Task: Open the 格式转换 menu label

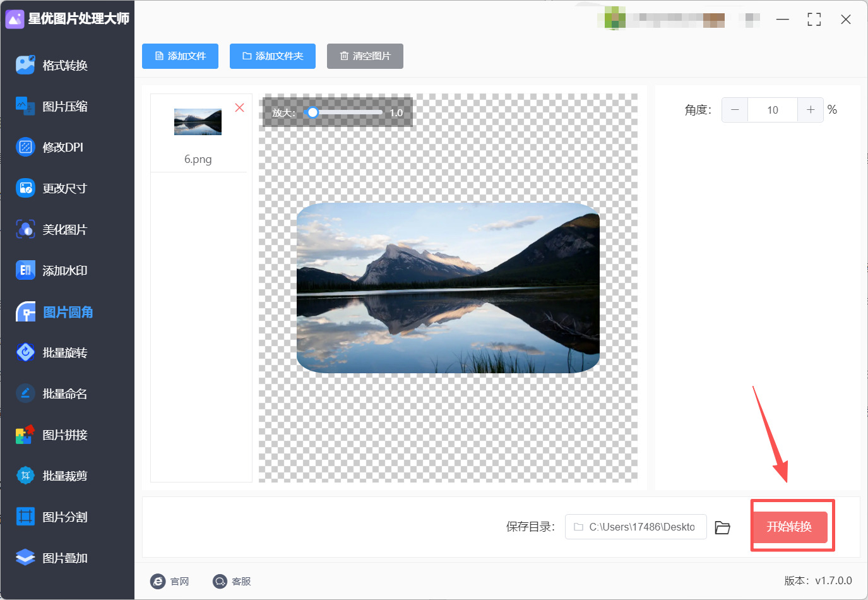Action: tap(65, 65)
